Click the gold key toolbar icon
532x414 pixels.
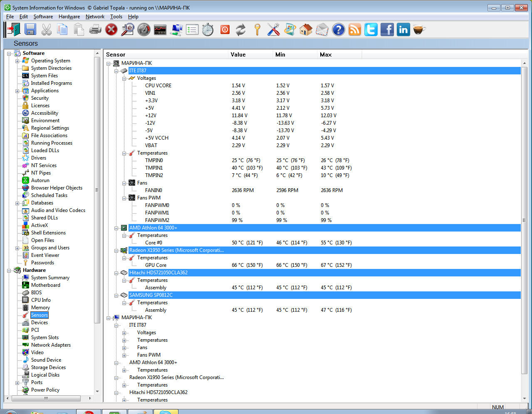point(257,30)
